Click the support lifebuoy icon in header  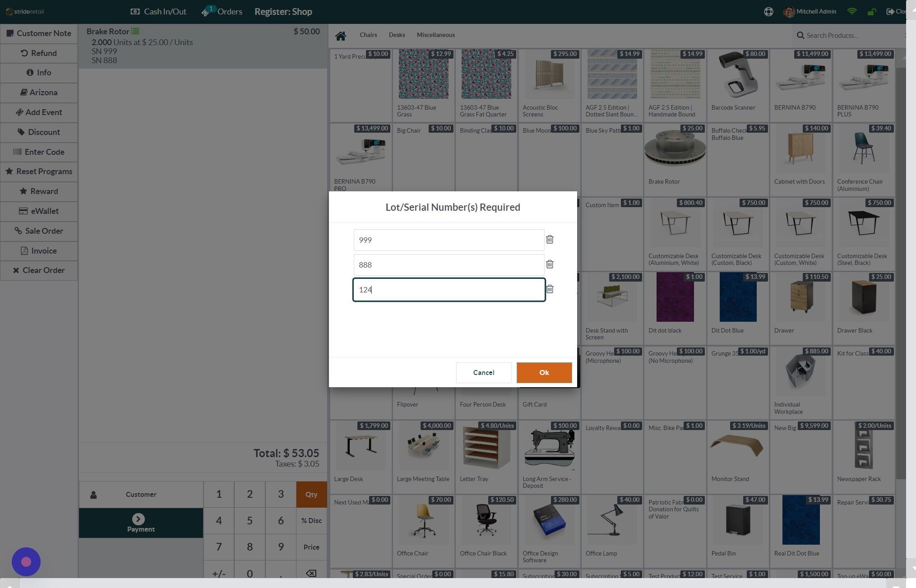pyautogui.click(x=768, y=12)
